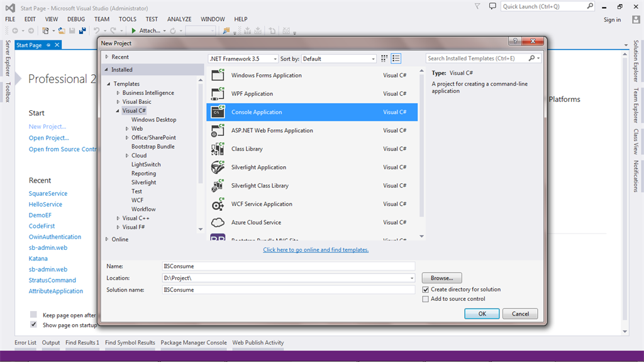This screenshot has width=644, height=362.
Task: Click the go online and find templates link
Action: [x=316, y=250]
